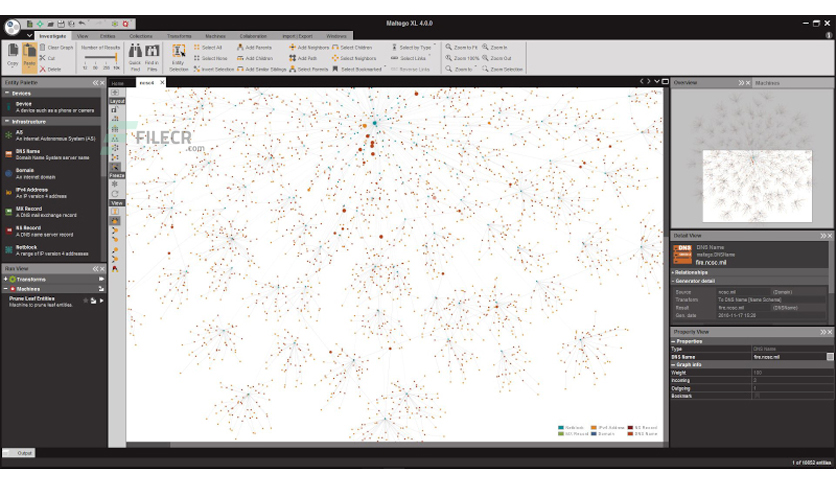Click the Paste icon in ribbon
836x484 pixels.
pyautogui.click(x=29, y=51)
